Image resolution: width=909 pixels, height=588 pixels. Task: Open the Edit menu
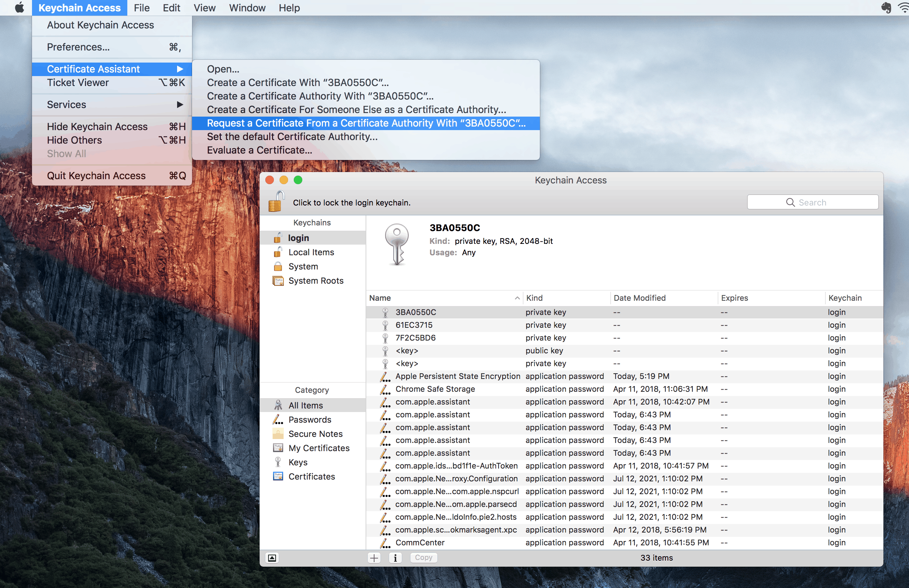pyautogui.click(x=171, y=7)
